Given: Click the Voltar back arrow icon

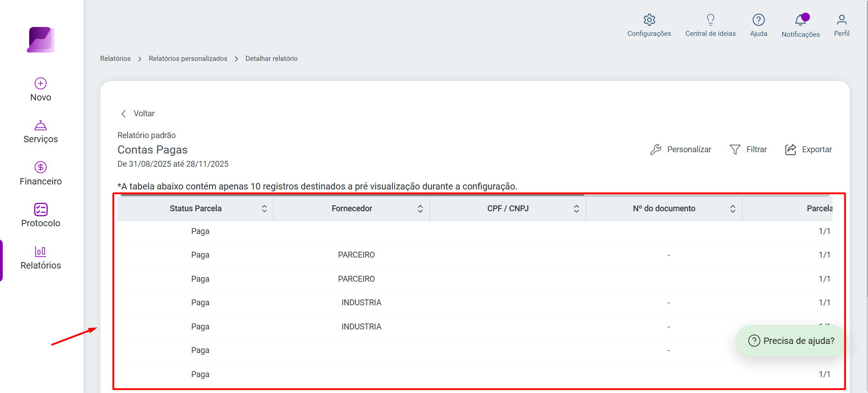Looking at the screenshot, I should (123, 114).
